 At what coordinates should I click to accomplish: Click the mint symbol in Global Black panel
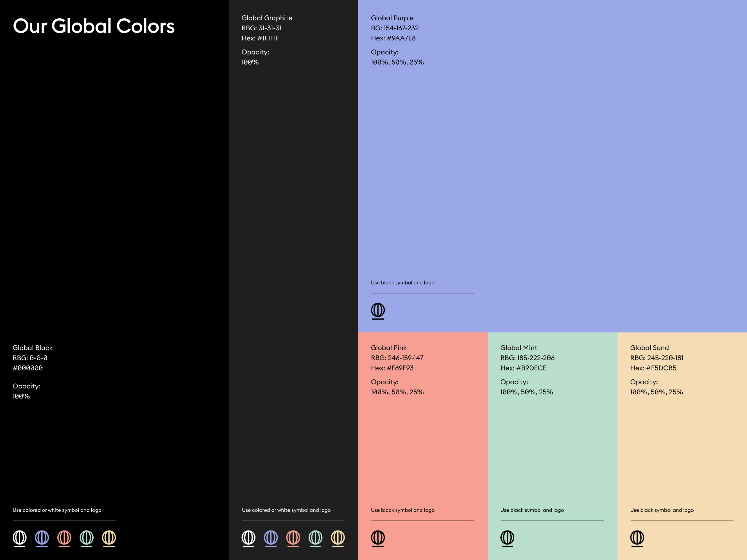pyautogui.click(x=87, y=539)
